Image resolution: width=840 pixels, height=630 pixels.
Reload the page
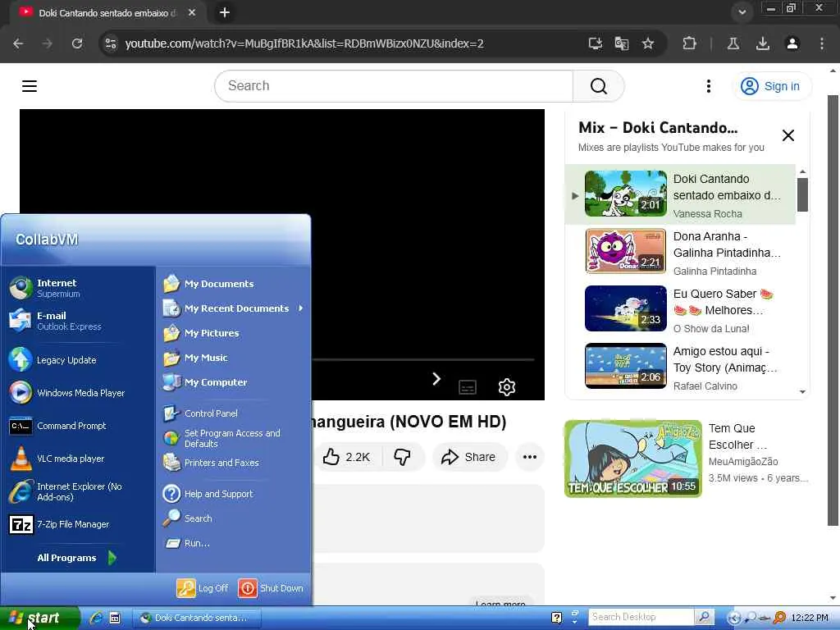(x=77, y=43)
